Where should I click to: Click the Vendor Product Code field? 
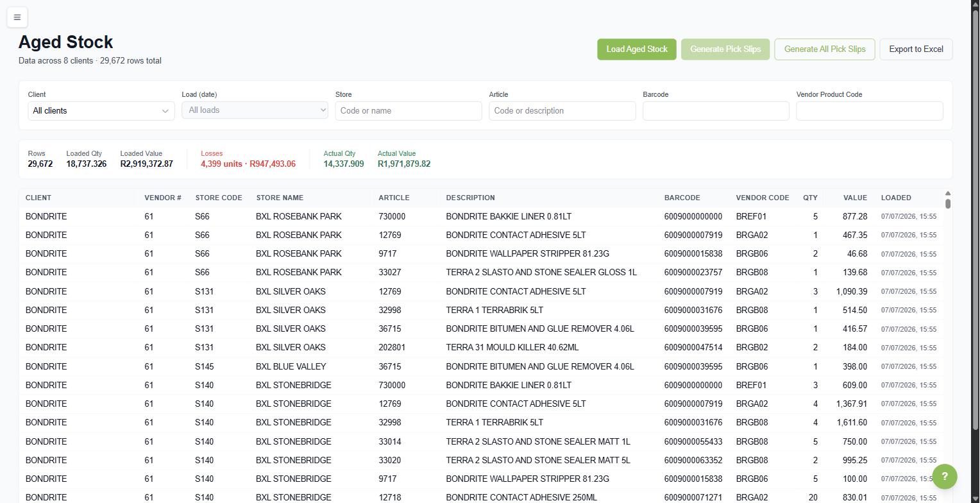click(x=870, y=111)
